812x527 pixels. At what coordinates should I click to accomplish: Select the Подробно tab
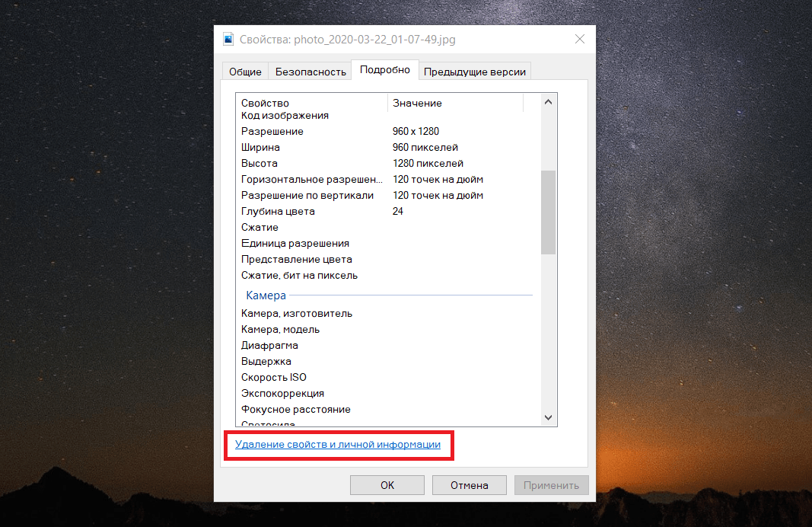tap(385, 70)
